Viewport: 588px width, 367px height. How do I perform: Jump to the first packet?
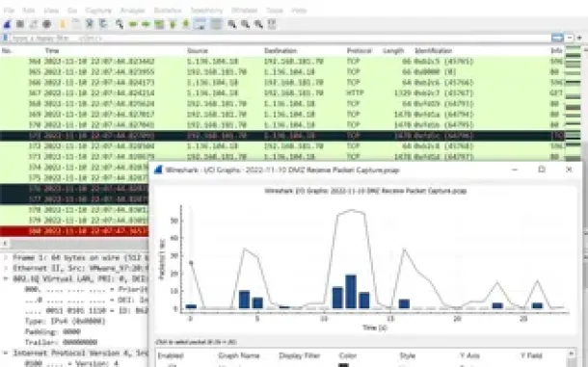point(173,24)
